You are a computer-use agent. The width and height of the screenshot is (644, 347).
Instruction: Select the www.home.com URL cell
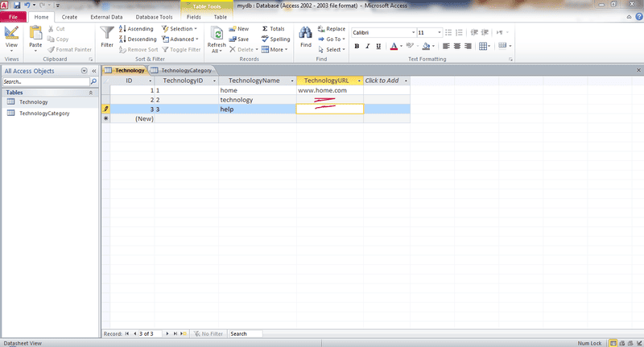(x=330, y=90)
